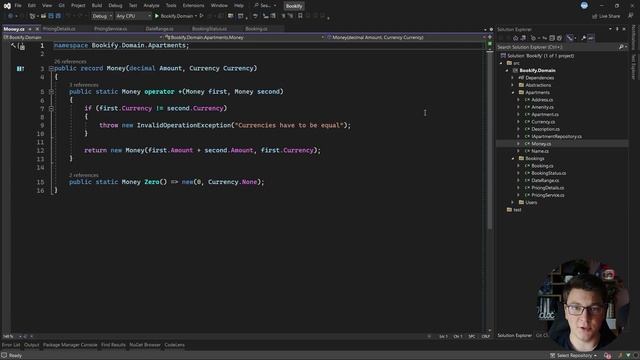Click in Search Solution Explorer field
The height and width of the screenshot is (360, 640).
pos(557,47)
